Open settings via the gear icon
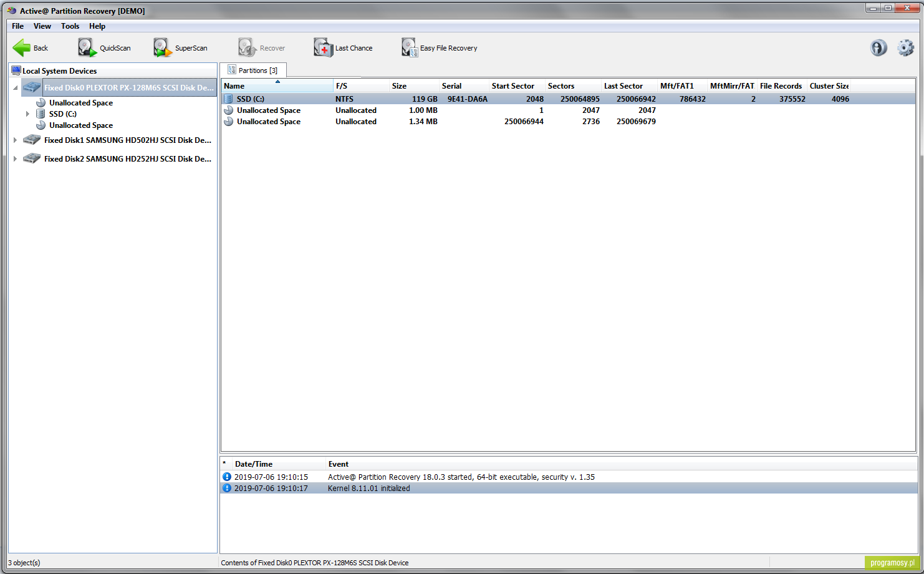Viewport: 924px width, 574px height. point(905,48)
